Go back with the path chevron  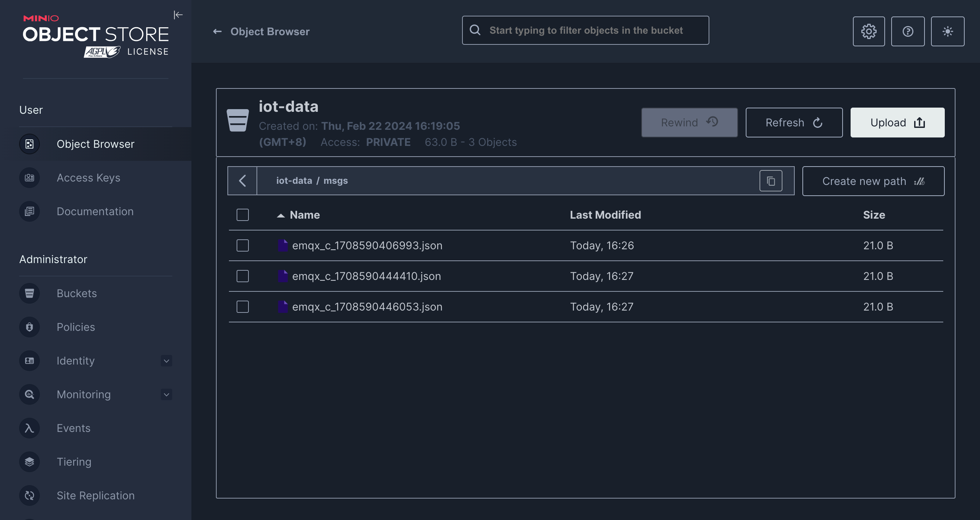click(x=242, y=181)
